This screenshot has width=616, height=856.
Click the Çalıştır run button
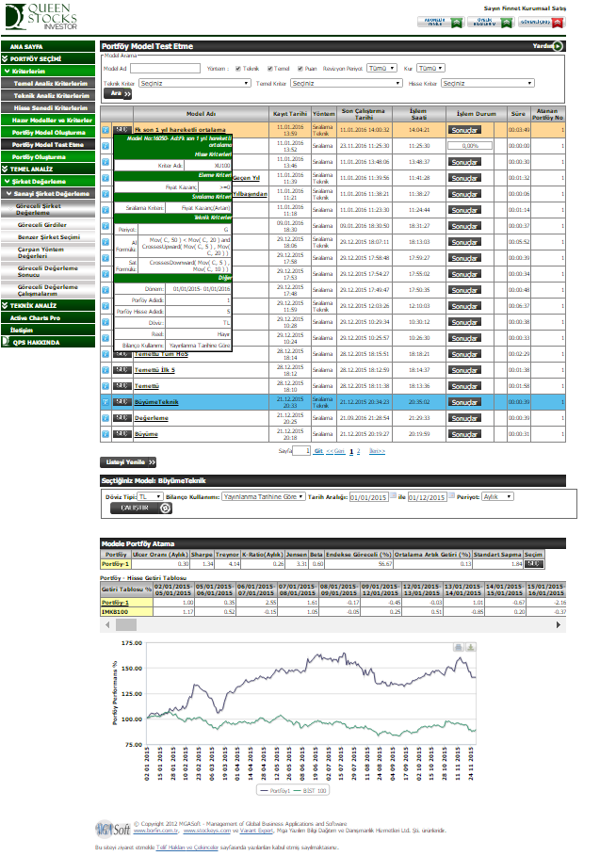tap(141, 509)
